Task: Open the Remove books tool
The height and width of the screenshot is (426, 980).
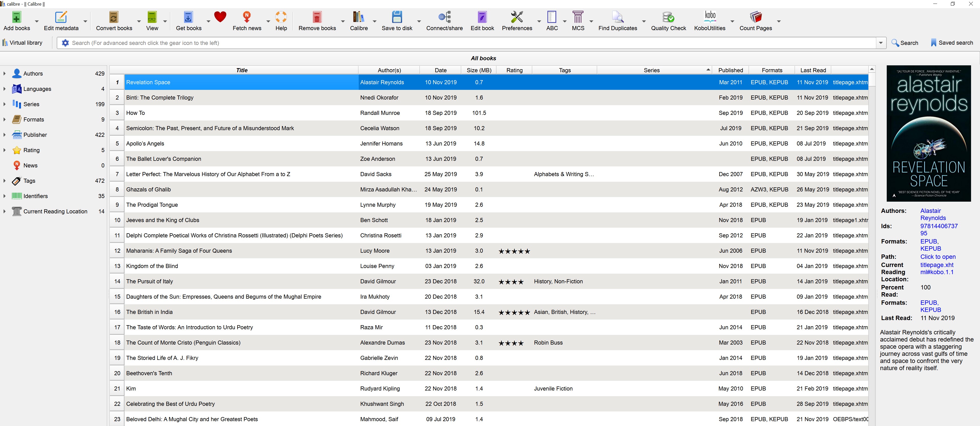Action: pos(317,17)
